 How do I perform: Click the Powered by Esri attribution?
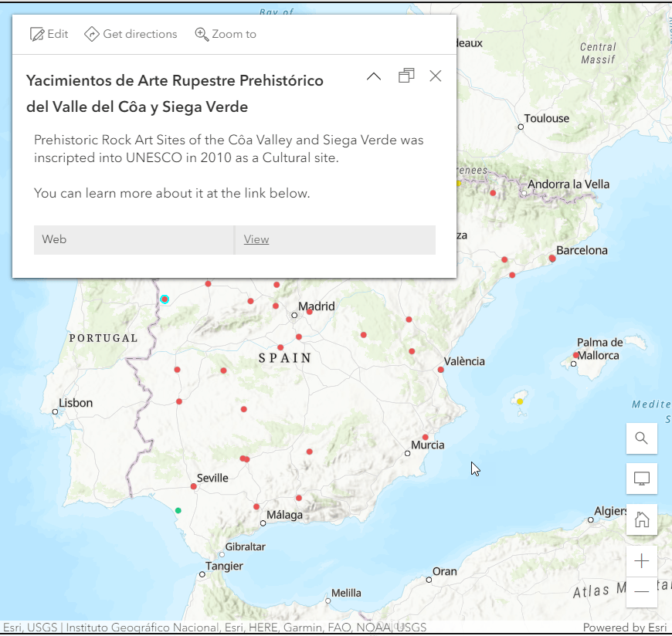625,628
